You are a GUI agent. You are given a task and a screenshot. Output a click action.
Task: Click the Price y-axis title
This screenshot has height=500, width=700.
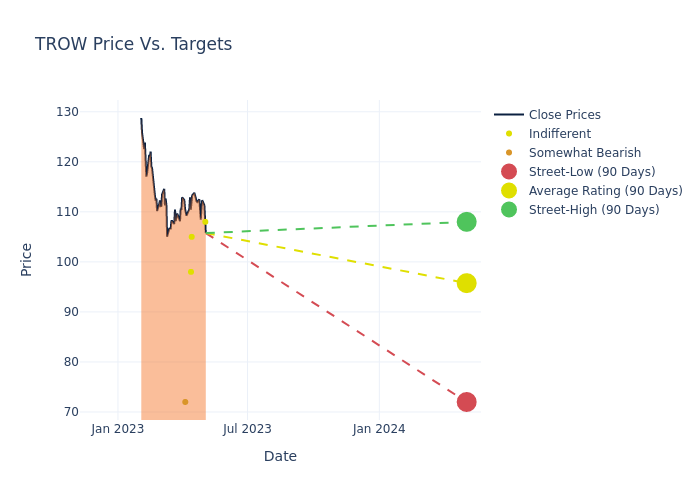coord(27,259)
